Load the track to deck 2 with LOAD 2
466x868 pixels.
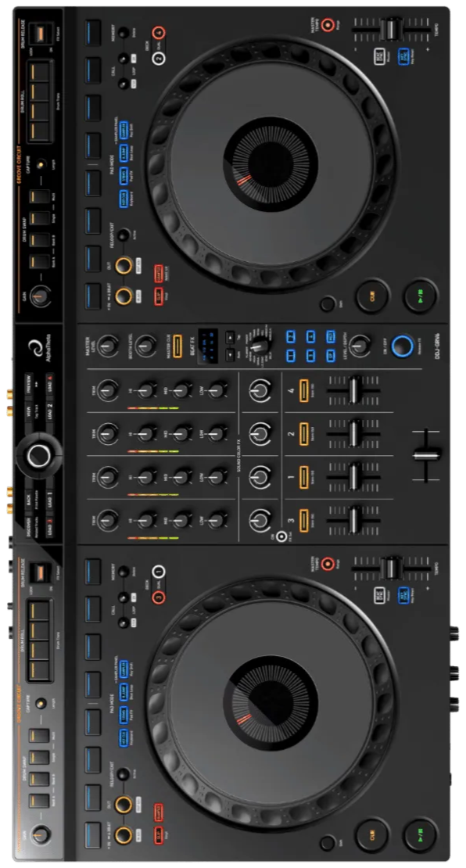click(x=50, y=411)
